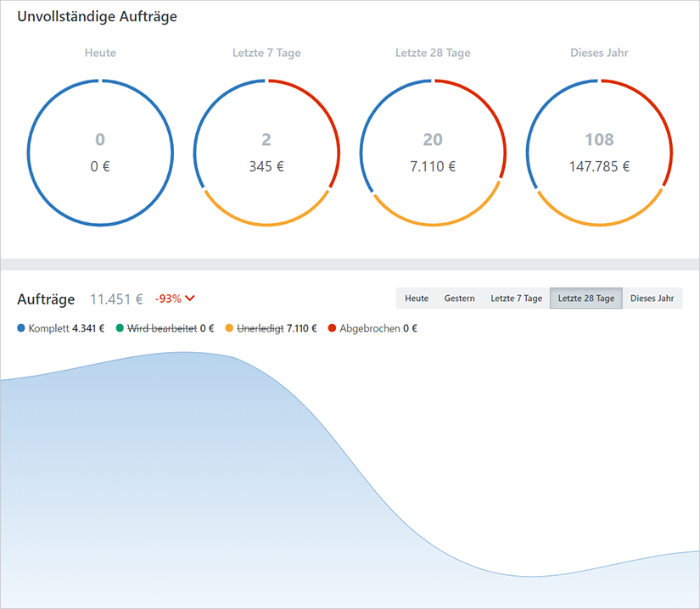The image size is (700, 609).
Task: Select the Letzte 7 Tage filter button
Action: pyautogui.click(x=516, y=298)
